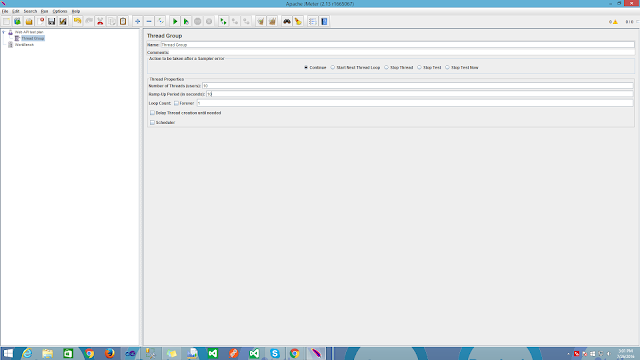Collapse the Web API test plan node
The image size is (640, 360).
click(x=4, y=32)
